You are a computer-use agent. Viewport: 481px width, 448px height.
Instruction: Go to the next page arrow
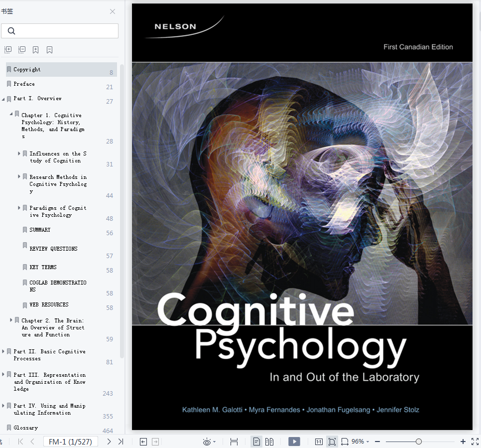(109, 442)
